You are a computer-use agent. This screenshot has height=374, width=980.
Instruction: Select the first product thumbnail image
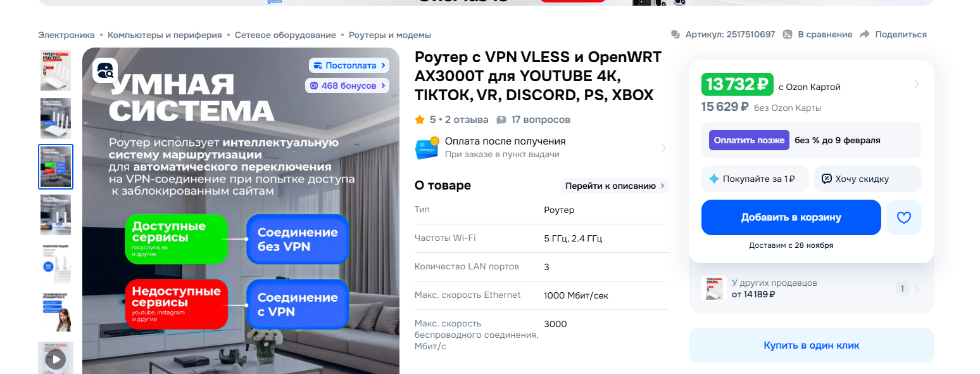pyautogui.click(x=56, y=70)
